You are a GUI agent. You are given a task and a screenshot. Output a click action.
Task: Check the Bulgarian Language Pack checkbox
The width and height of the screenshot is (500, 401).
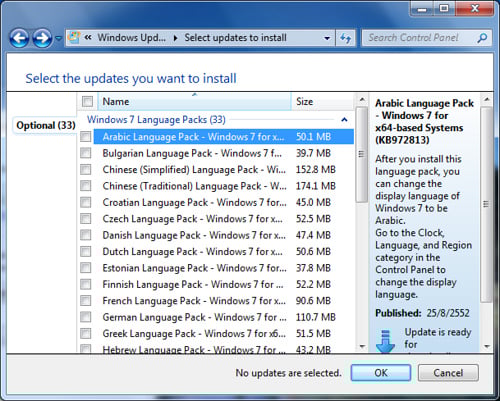point(85,153)
